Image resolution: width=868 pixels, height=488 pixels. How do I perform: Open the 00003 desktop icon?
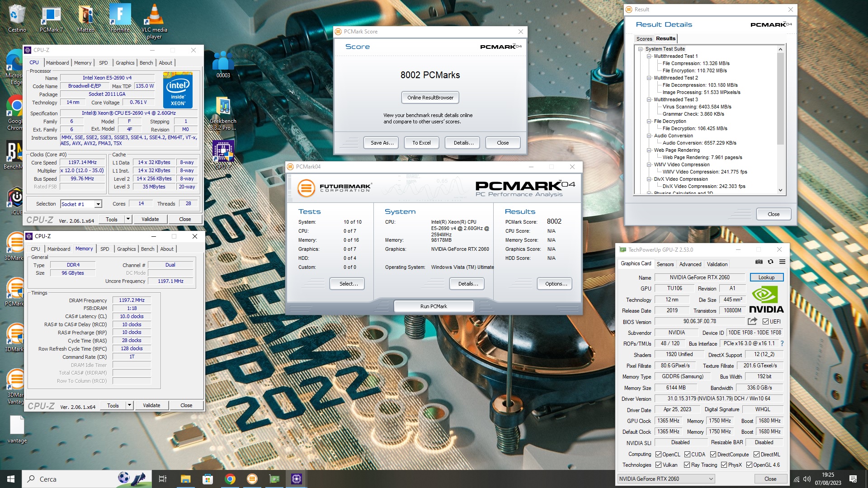(223, 65)
